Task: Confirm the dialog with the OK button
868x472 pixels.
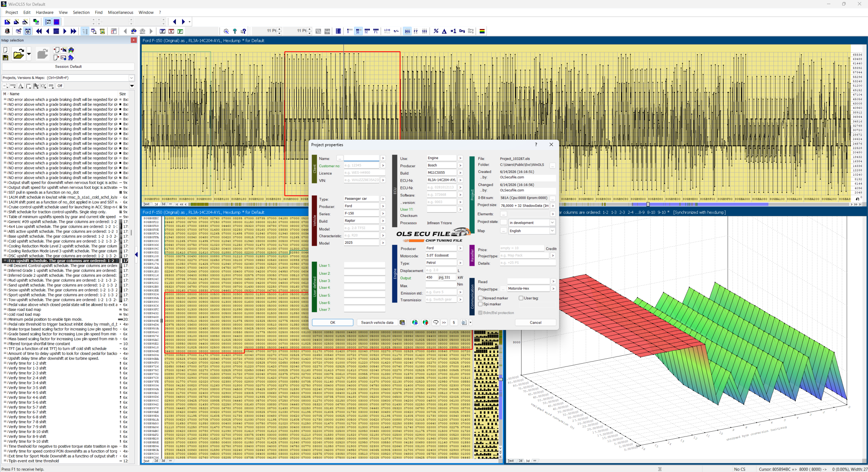Action: pos(333,322)
